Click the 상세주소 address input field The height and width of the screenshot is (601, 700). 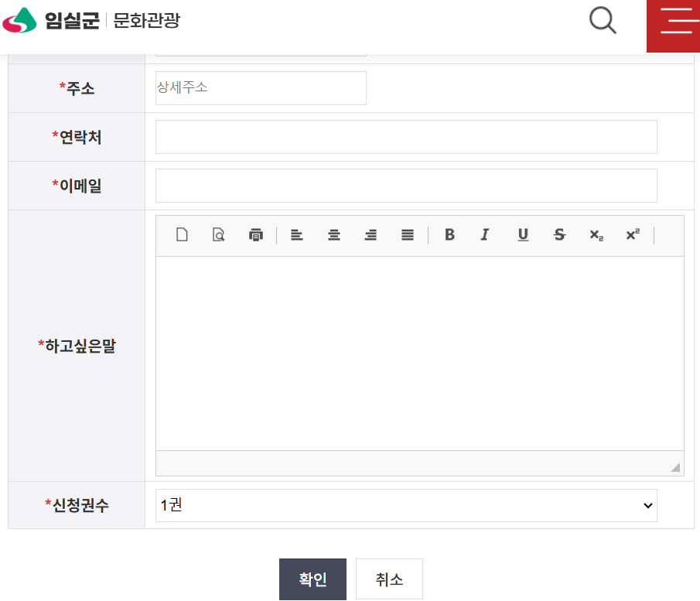[x=261, y=87]
